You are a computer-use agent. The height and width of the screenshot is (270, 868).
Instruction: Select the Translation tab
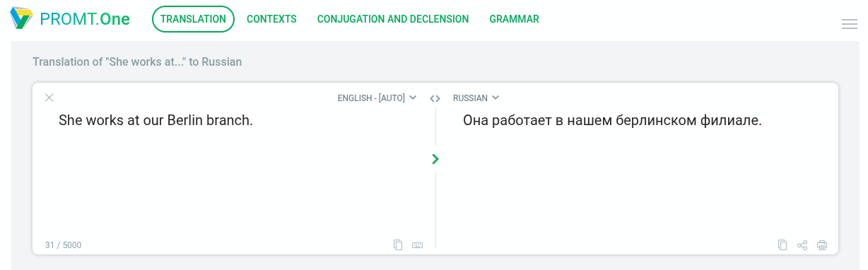pyautogui.click(x=193, y=19)
